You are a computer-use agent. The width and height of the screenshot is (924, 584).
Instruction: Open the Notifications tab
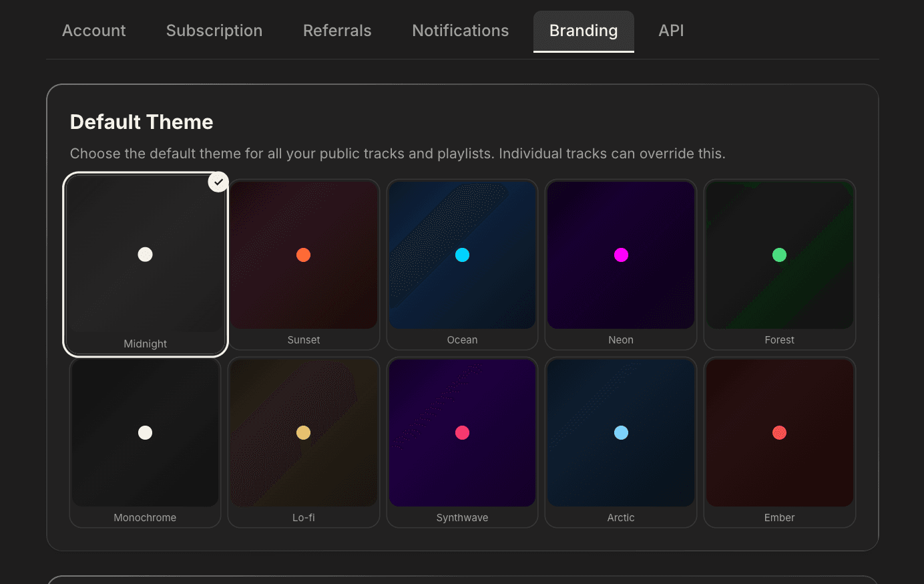(x=460, y=30)
